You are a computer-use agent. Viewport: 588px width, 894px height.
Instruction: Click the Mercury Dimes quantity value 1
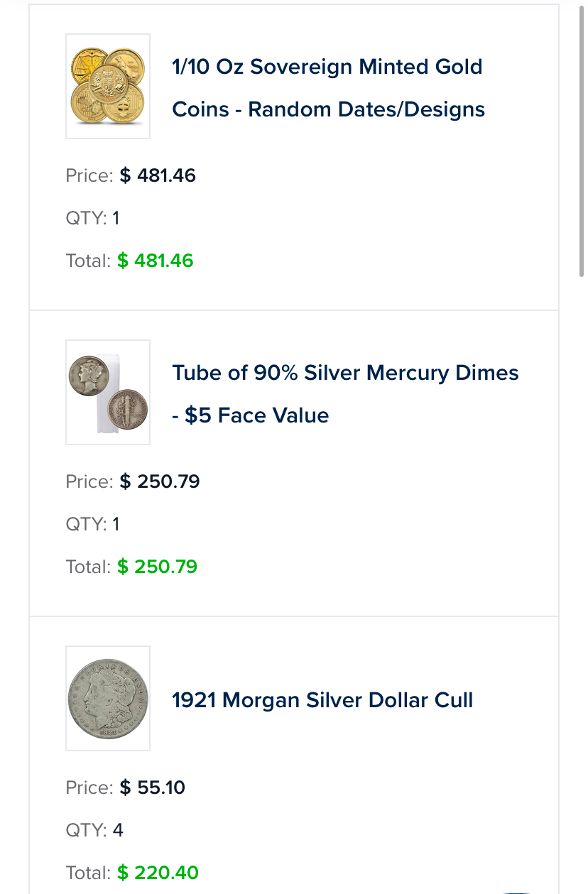click(116, 524)
